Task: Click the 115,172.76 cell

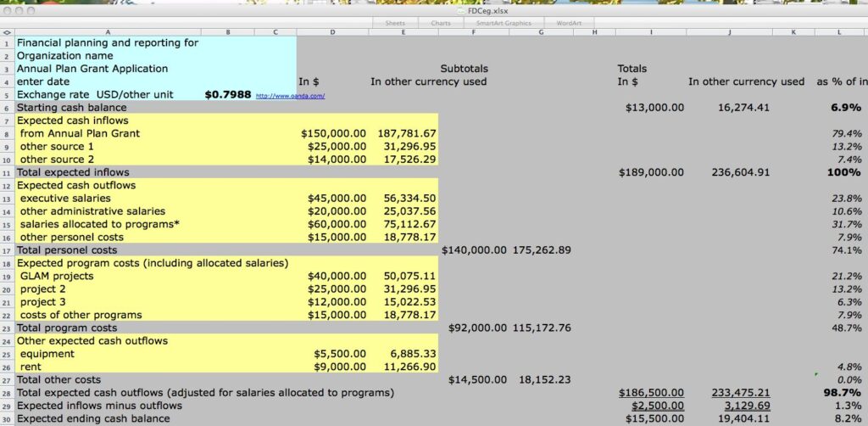Action: click(x=542, y=328)
